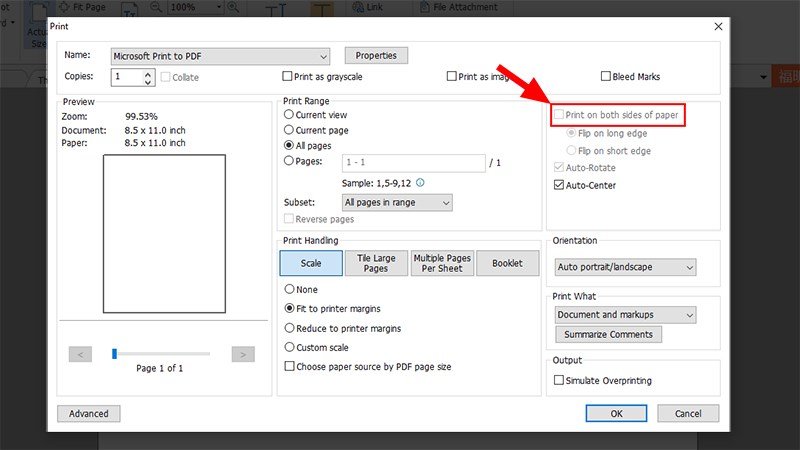Expand the Subset pages dropdown

click(396, 202)
